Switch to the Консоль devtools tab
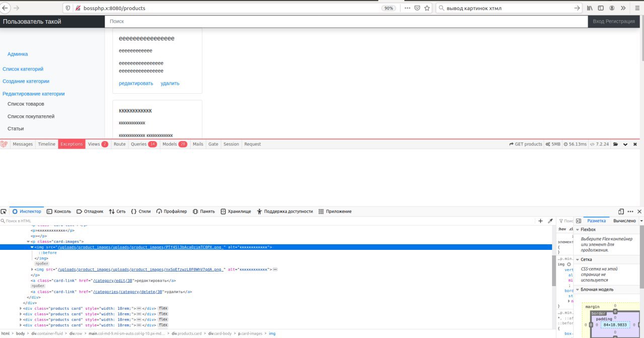The width and height of the screenshot is (644, 338). (59, 212)
